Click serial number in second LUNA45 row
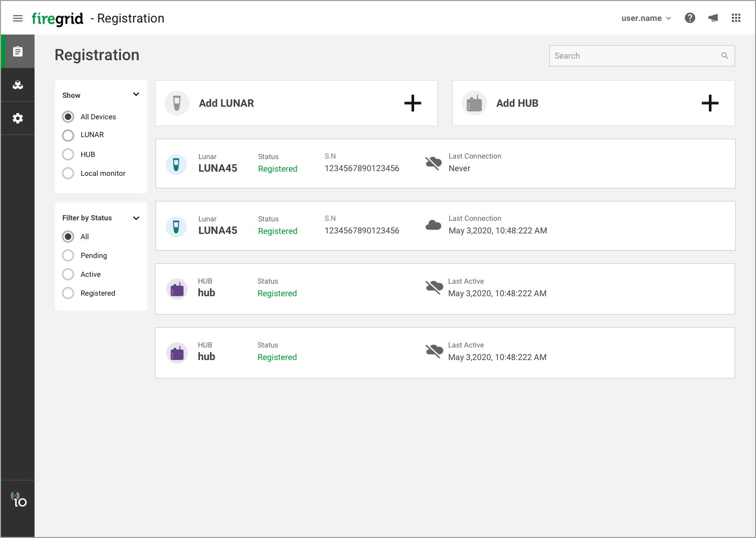 pyautogui.click(x=362, y=231)
